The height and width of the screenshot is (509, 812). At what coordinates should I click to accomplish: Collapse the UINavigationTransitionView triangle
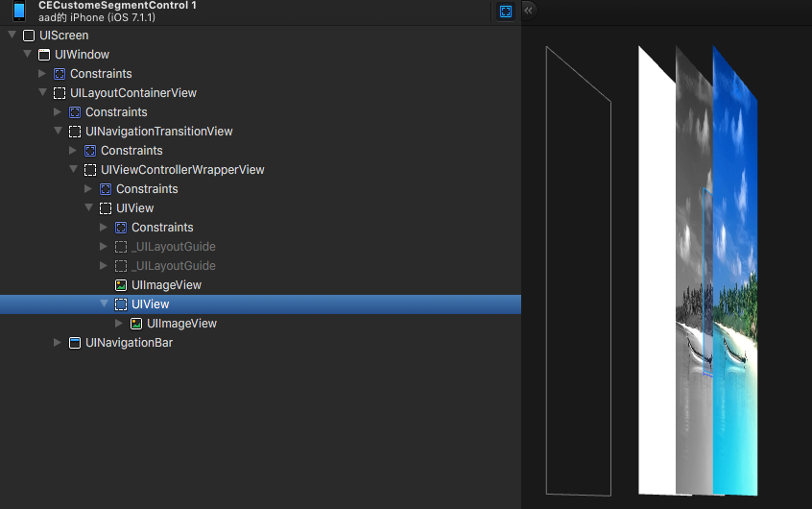tap(58, 132)
